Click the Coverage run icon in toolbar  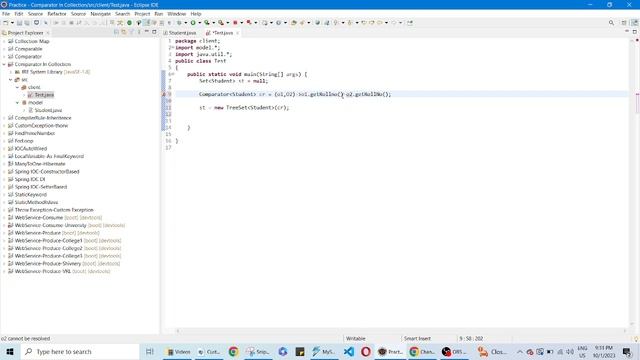point(207,23)
